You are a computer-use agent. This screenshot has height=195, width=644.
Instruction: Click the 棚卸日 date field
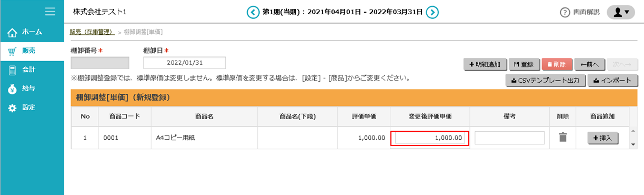184,63
